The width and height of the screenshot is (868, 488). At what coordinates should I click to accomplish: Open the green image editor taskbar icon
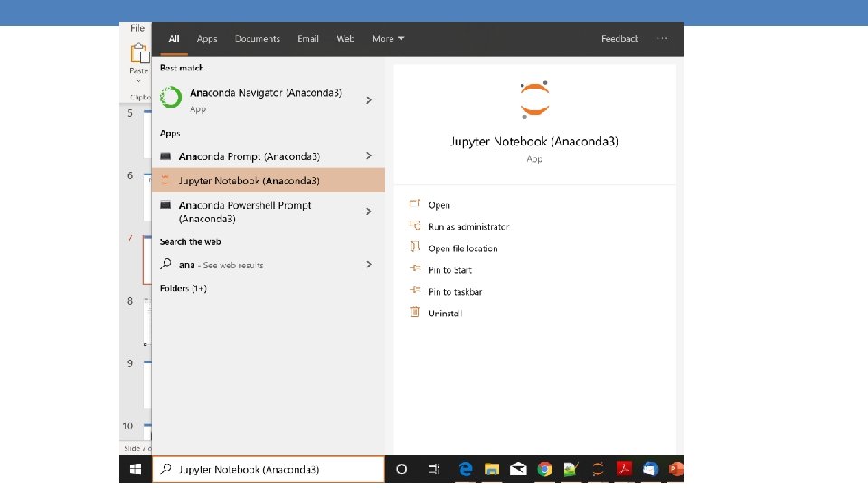click(x=571, y=469)
